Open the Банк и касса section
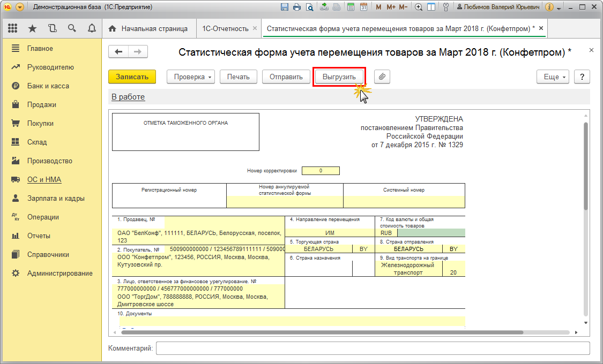 tap(48, 86)
